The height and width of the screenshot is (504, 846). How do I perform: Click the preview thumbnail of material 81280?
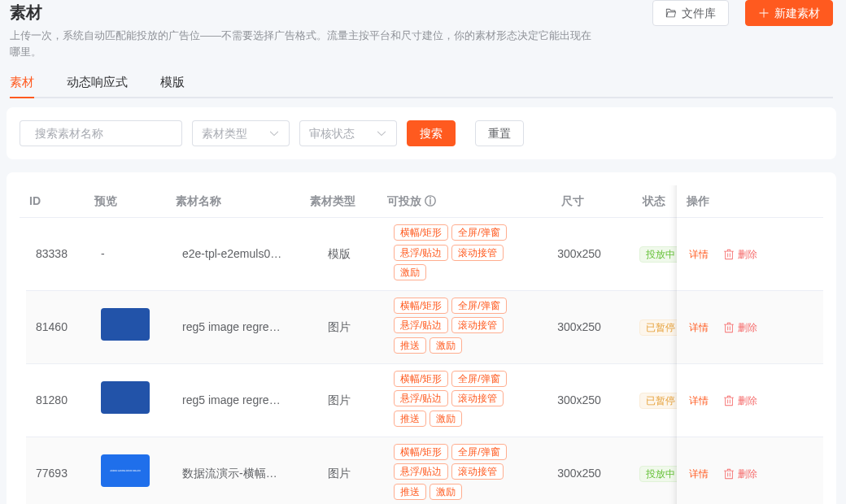tap(125, 398)
